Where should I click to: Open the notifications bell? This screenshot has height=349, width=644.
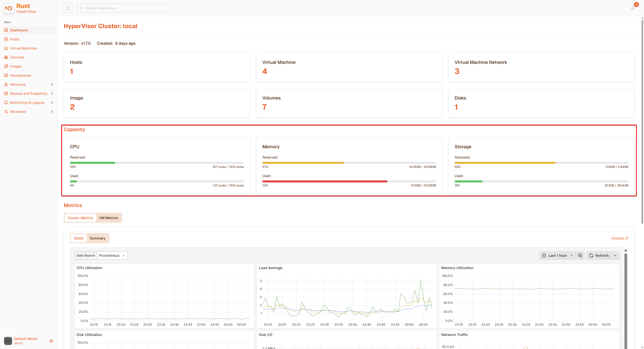pos(633,8)
